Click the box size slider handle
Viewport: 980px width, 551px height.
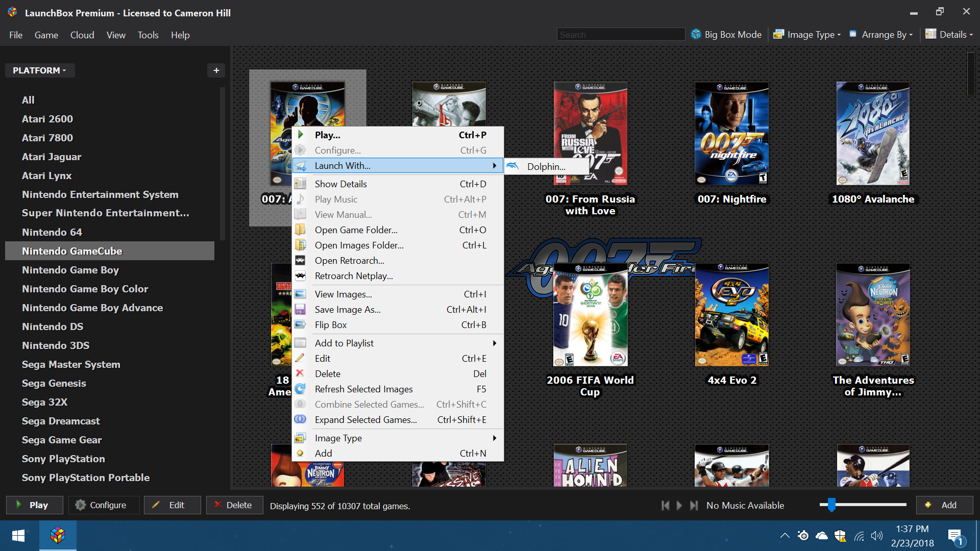[x=832, y=505]
